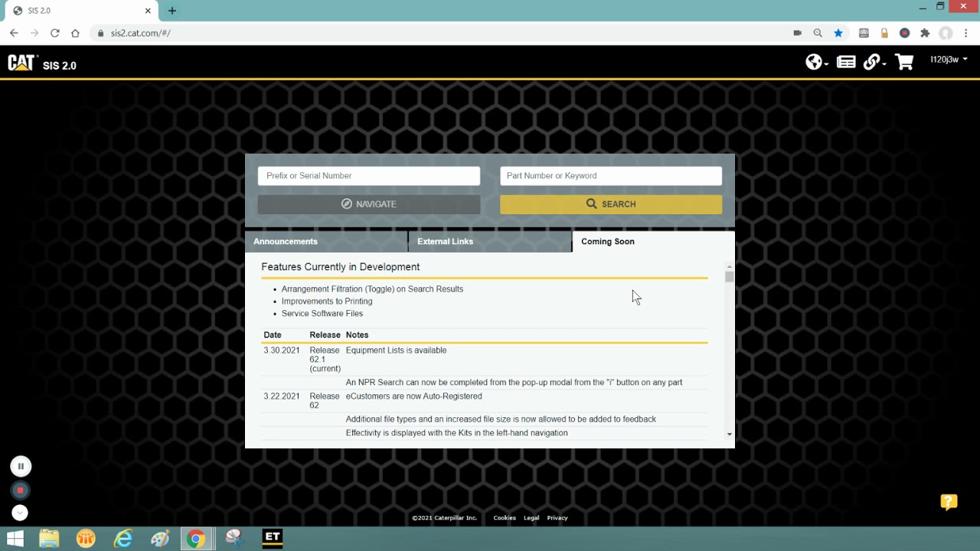Click the 'An NPR Search can now be completed' note
This screenshot has height=551, width=980.
tap(514, 383)
